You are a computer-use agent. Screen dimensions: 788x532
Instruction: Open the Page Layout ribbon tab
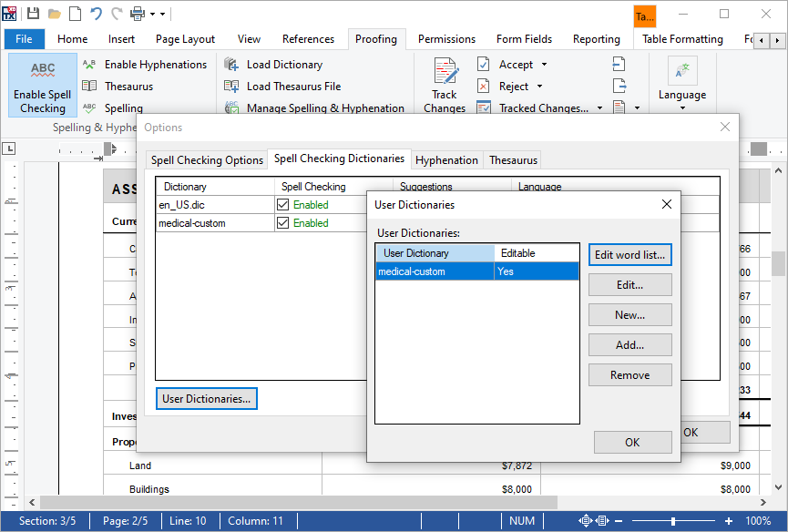(x=185, y=38)
